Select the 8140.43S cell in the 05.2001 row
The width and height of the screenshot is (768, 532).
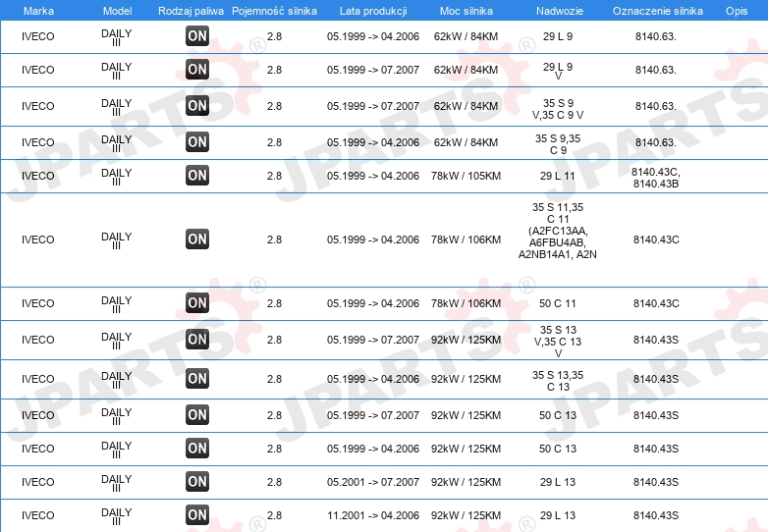point(656,482)
